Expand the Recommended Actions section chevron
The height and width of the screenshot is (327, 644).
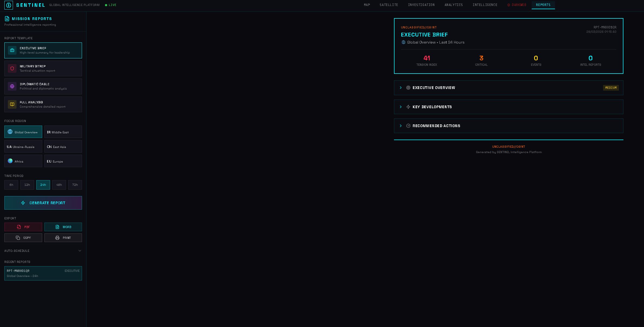401,126
